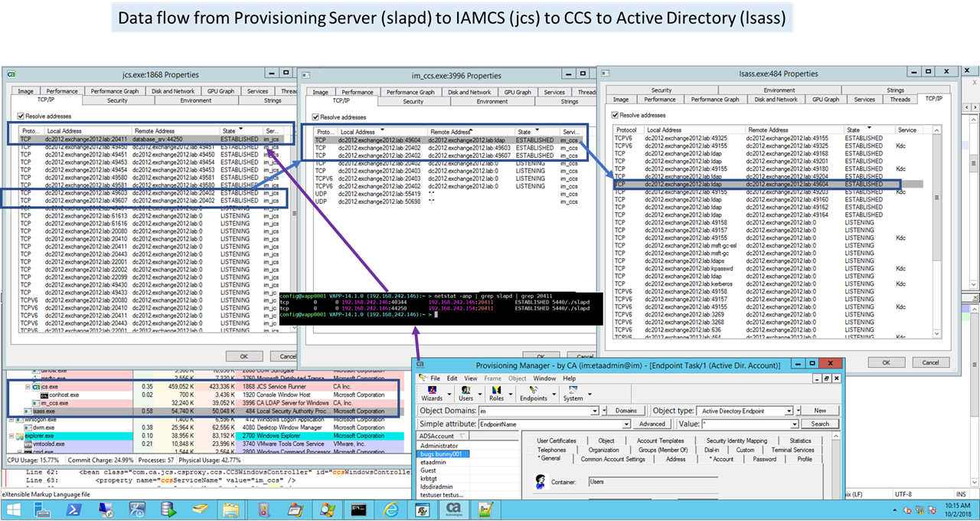Open the yellow notepad taskbar icon
980x521 pixels.
pos(200,509)
